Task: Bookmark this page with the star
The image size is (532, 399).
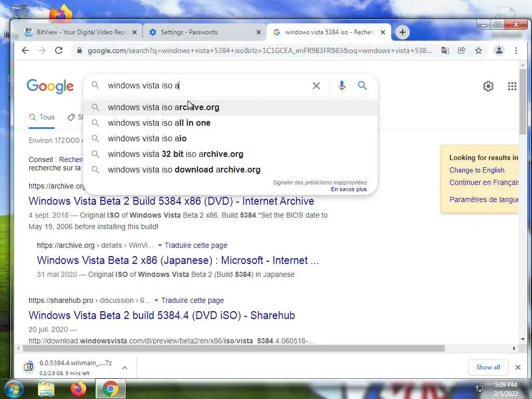Action: tap(478, 50)
